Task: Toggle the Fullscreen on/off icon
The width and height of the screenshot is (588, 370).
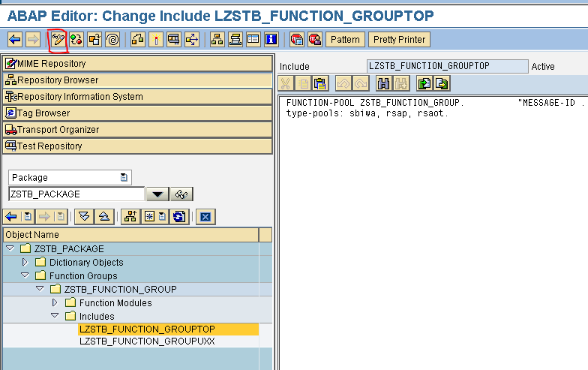Action: tap(253, 39)
